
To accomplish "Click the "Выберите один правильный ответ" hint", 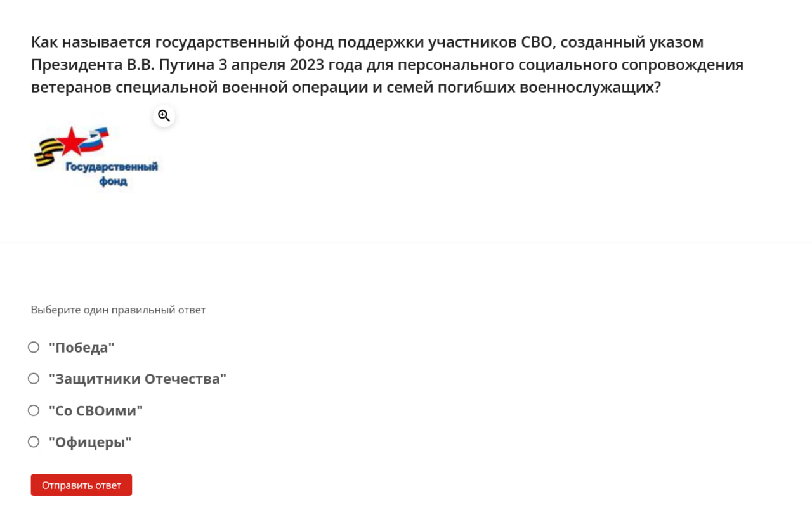I will click(x=118, y=310).
